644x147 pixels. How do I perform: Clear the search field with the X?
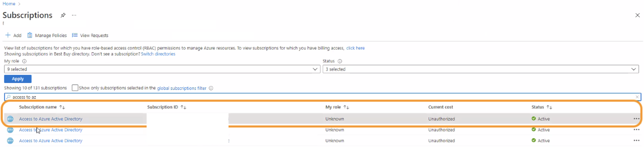point(638,97)
